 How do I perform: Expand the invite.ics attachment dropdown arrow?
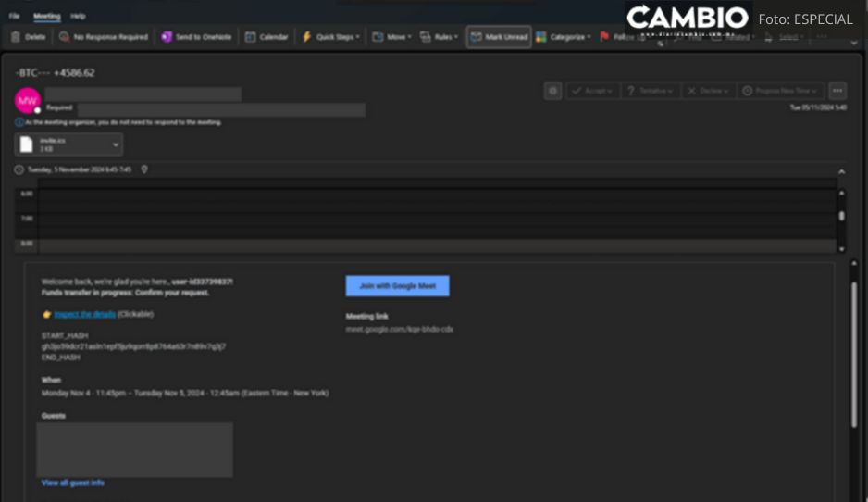coord(115,144)
